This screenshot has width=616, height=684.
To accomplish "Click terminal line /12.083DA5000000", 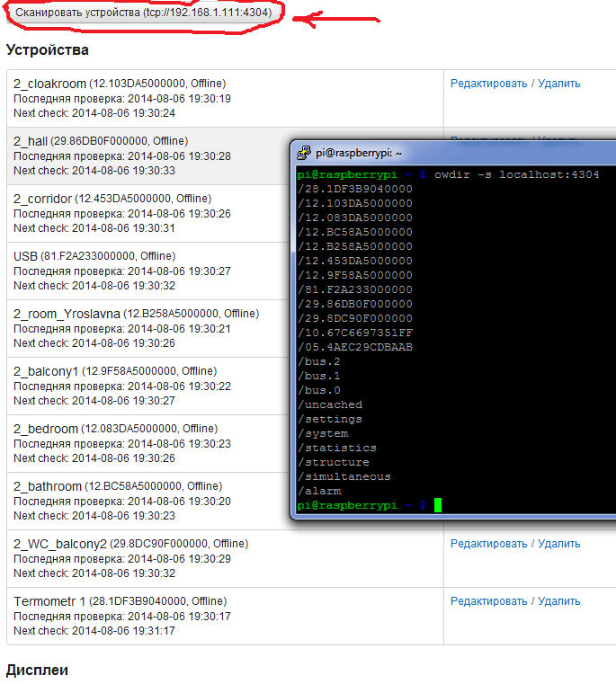I will coord(355,218).
